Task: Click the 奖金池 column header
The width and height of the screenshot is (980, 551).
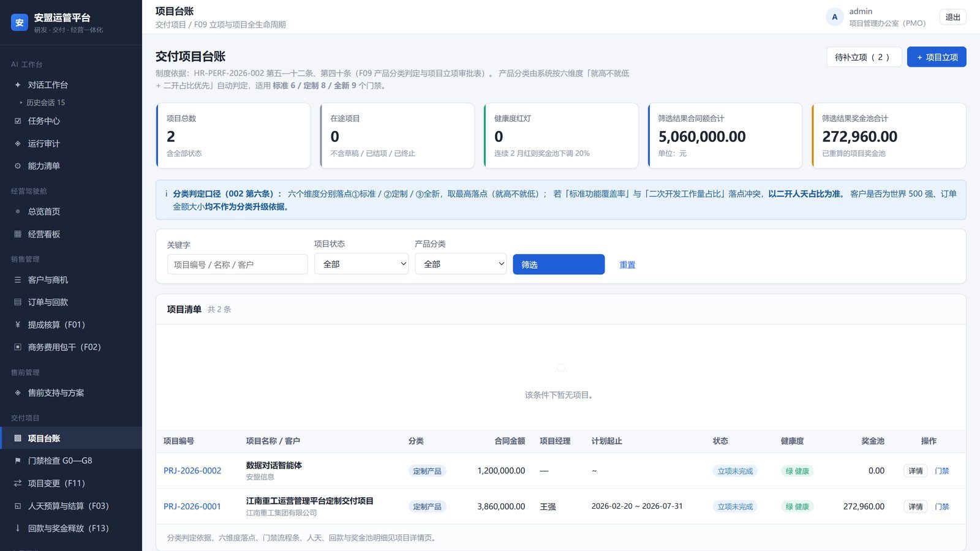Action: point(873,441)
